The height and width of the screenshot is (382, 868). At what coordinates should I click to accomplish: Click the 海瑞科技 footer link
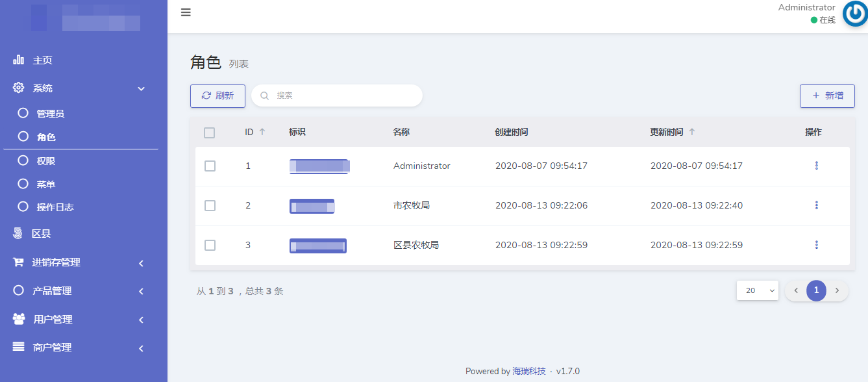click(528, 372)
